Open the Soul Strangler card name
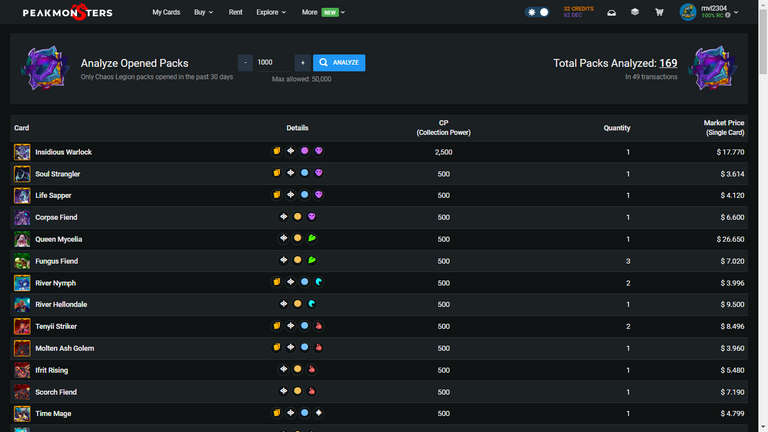768x432 pixels. pyautogui.click(x=57, y=174)
